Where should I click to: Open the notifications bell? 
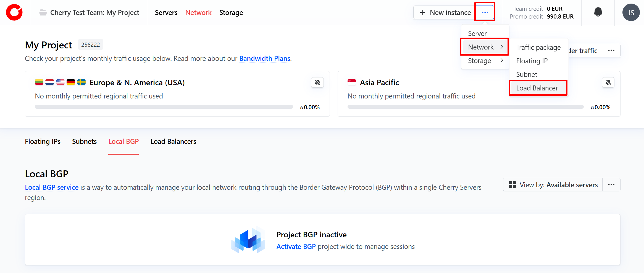pos(598,12)
